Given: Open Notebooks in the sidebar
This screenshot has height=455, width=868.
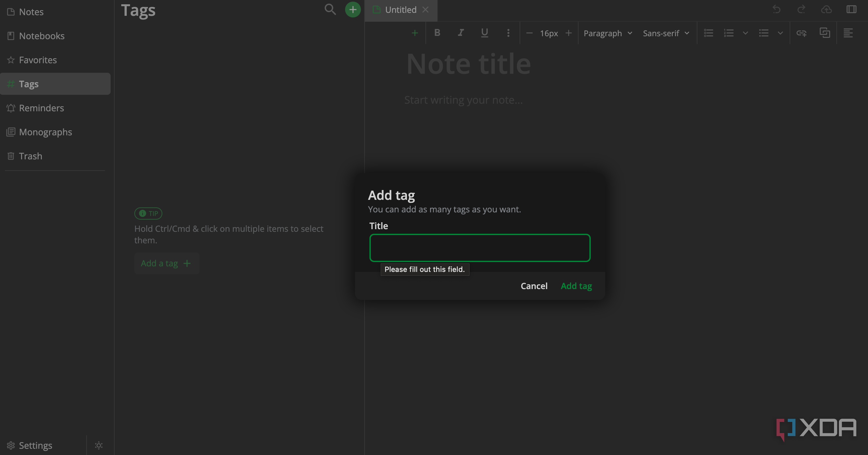Looking at the screenshot, I should [x=55, y=36].
